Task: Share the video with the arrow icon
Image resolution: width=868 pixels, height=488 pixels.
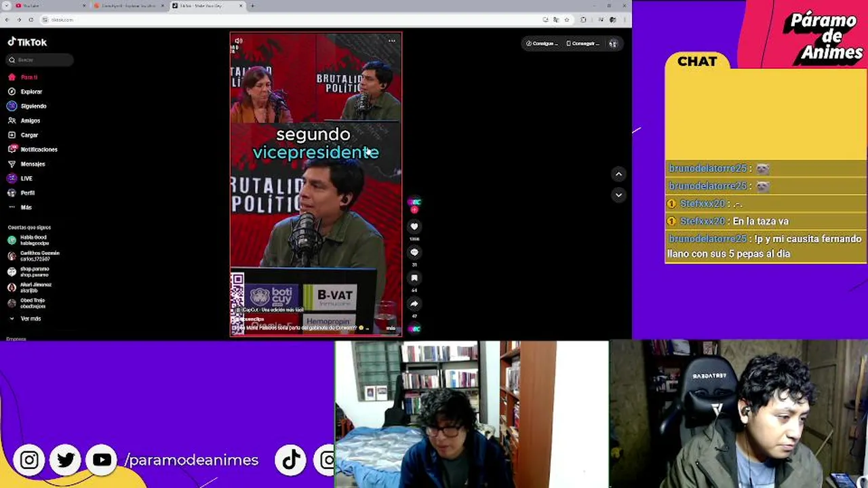Action: click(414, 304)
